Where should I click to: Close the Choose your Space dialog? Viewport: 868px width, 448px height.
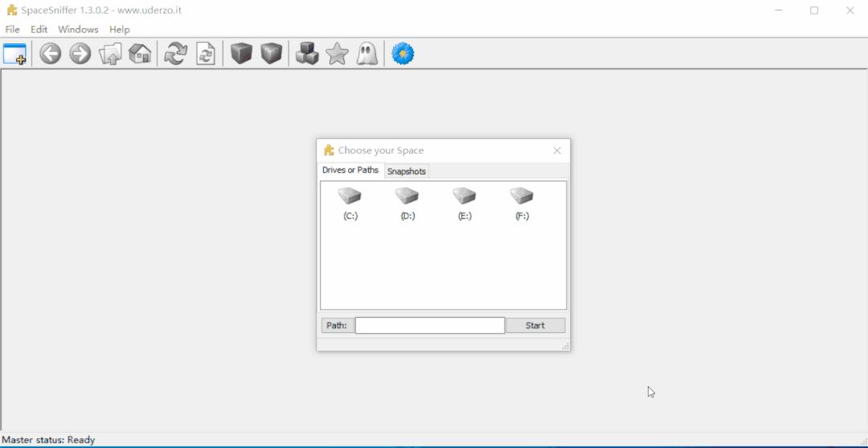point(557,150)
